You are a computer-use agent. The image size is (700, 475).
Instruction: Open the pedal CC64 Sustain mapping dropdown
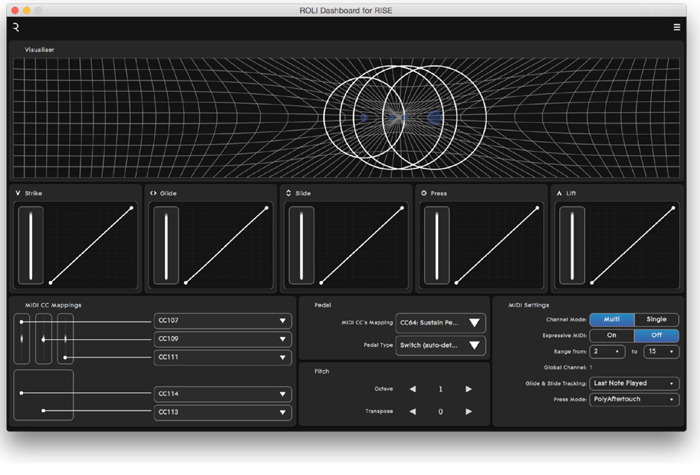point(440,323)
